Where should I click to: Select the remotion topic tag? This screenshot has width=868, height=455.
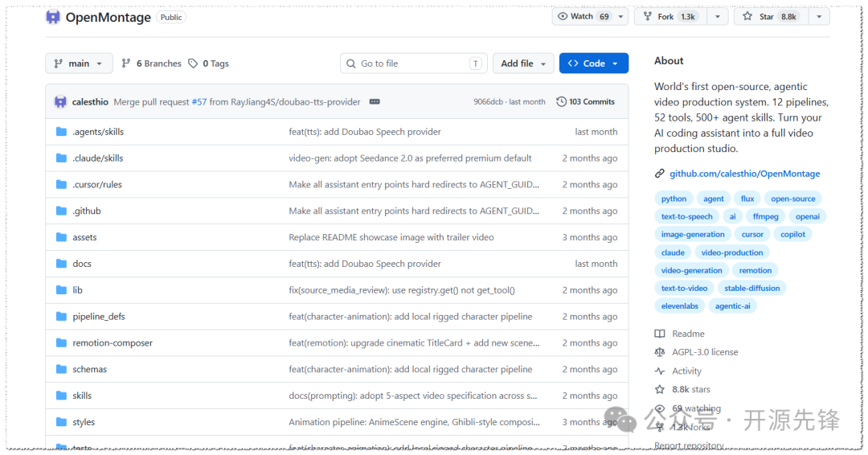tap(755, 270)
